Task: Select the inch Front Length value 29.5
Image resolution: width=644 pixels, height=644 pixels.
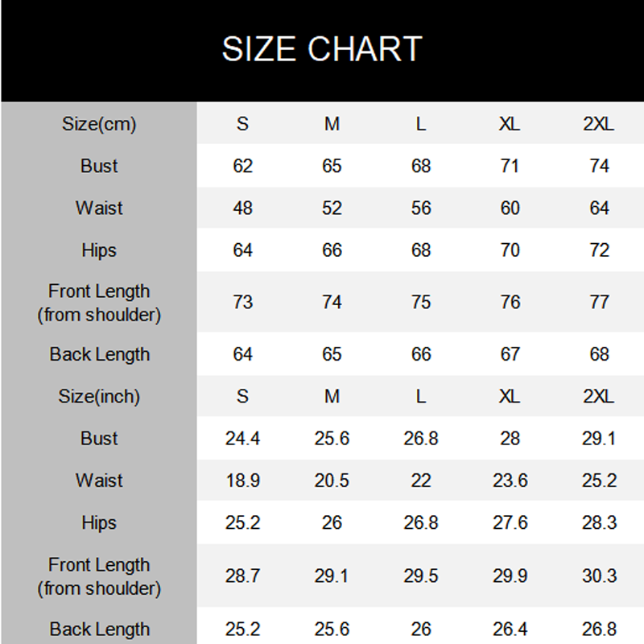Action: tap(420, 576)
